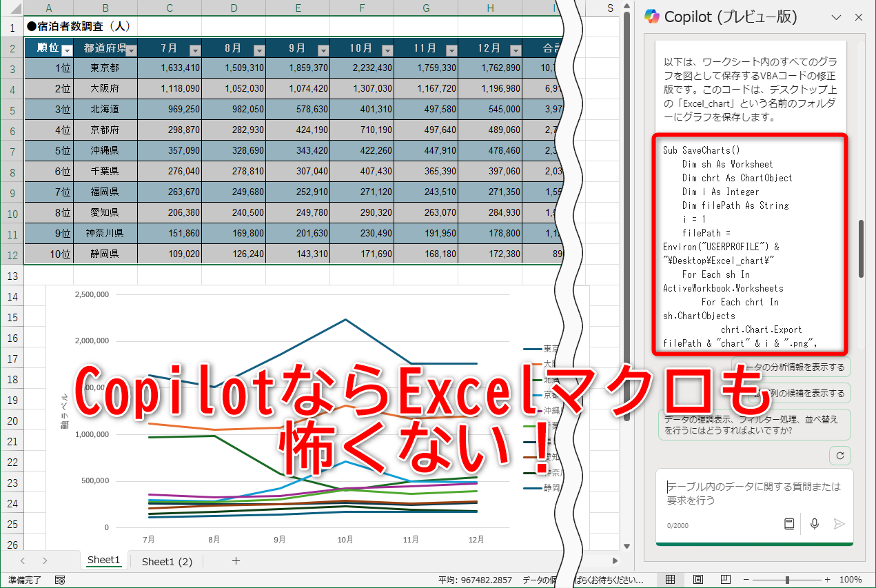Open the 都道府県 column filter dropdown

131,50
